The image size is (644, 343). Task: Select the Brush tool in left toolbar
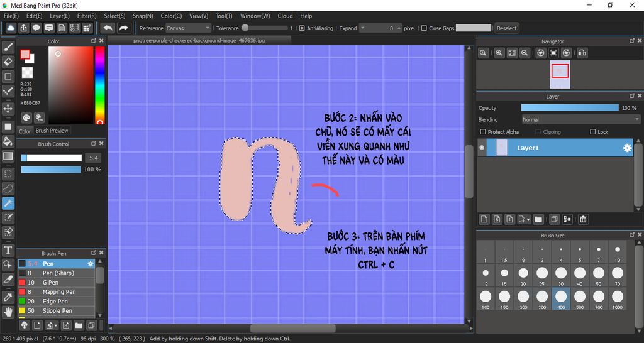(x=8, y=47)
